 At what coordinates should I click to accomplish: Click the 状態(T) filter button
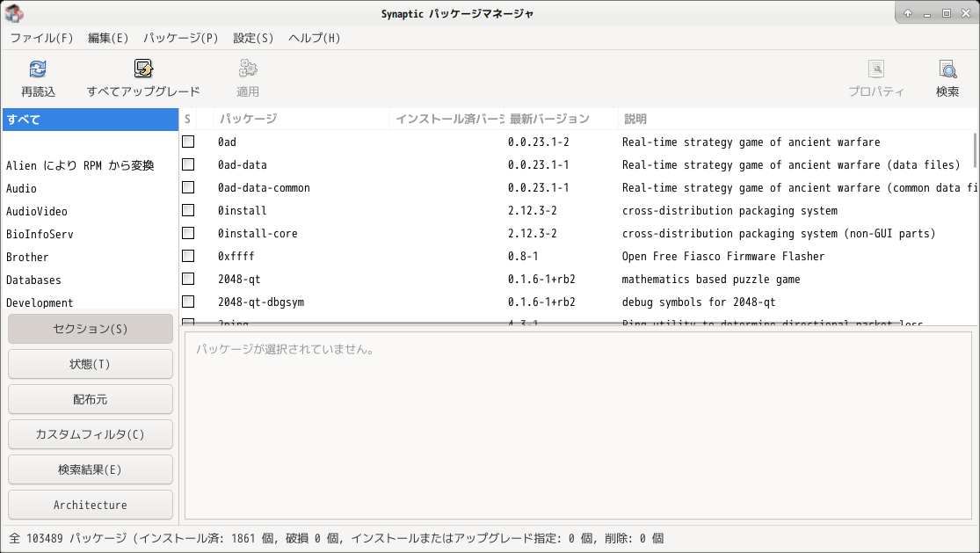pos(90,364)
